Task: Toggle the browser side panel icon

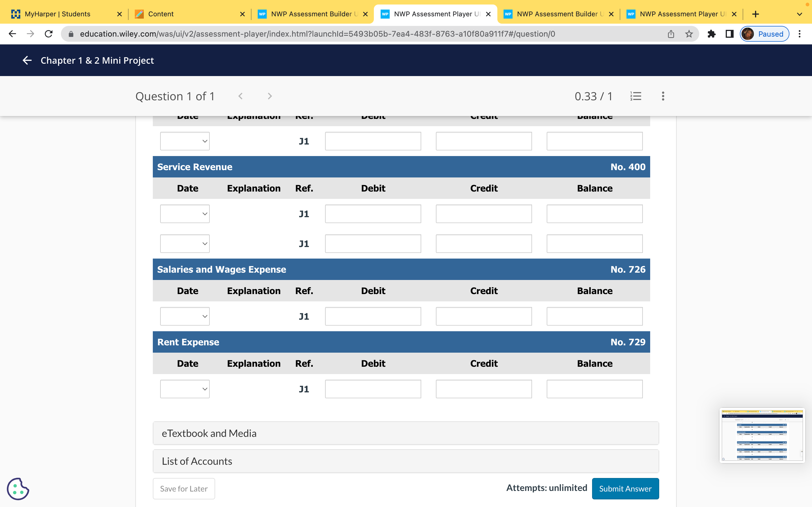Action: click(x=729, y=34)
